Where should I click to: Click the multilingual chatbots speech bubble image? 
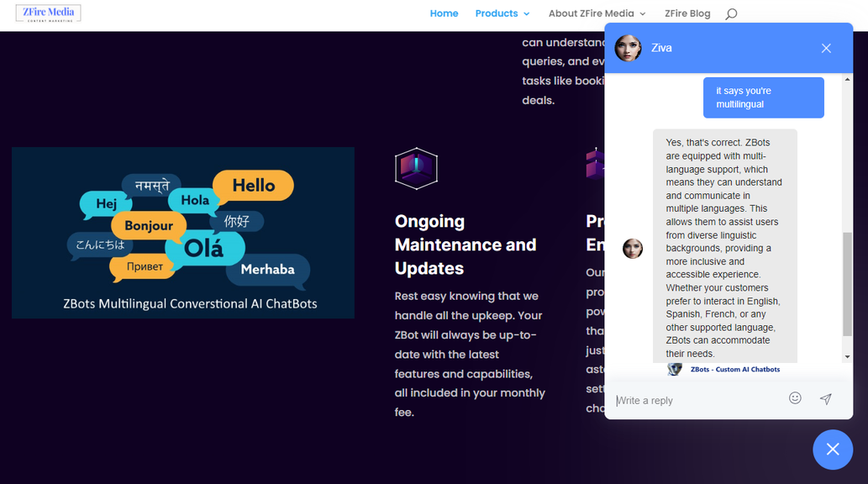(183, 233)
